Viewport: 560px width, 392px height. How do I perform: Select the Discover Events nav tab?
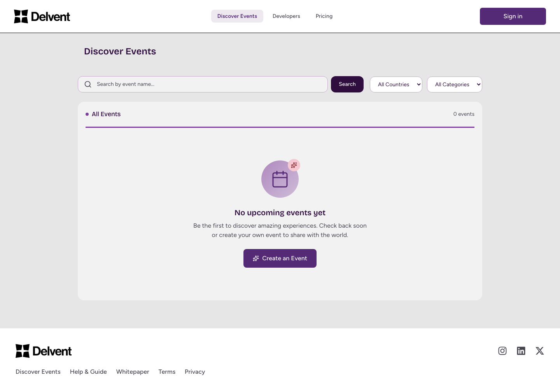pyautogui.click(x=237, y=16)
